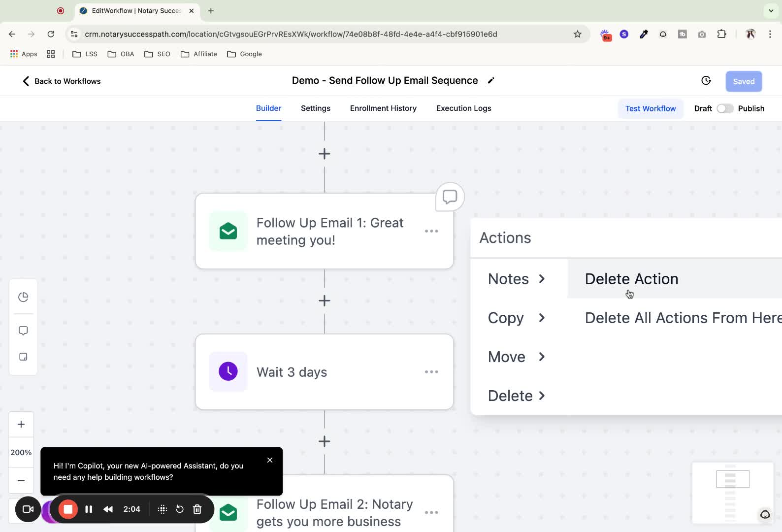Bookmark this page with the star icon

pyautogui.click(x=578, y=34)
